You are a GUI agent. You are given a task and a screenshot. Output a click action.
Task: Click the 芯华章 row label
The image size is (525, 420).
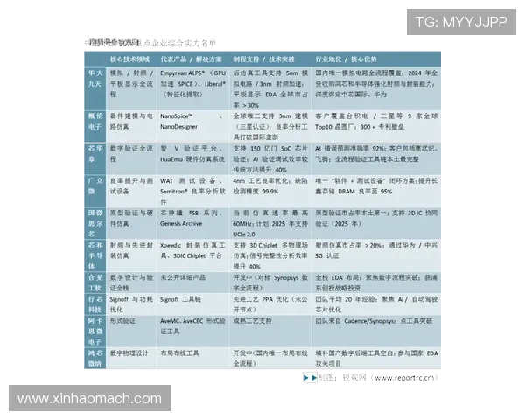point(95,154)
